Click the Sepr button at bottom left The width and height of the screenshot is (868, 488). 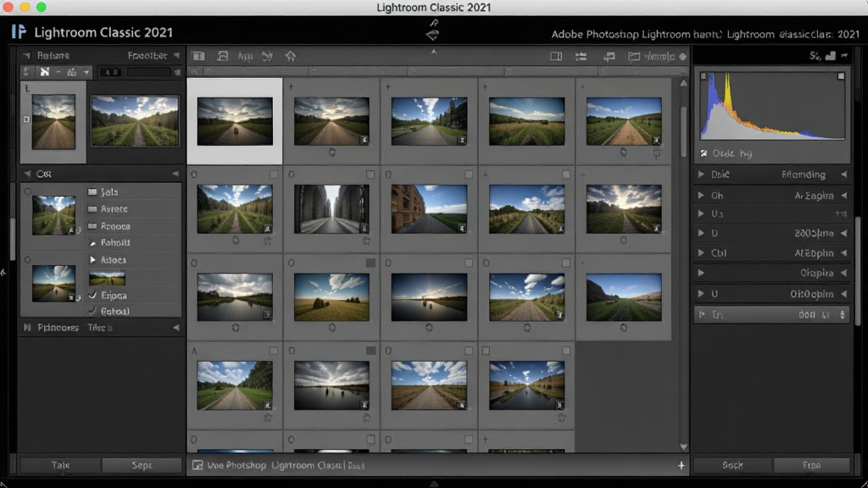[x=142, y=465]
